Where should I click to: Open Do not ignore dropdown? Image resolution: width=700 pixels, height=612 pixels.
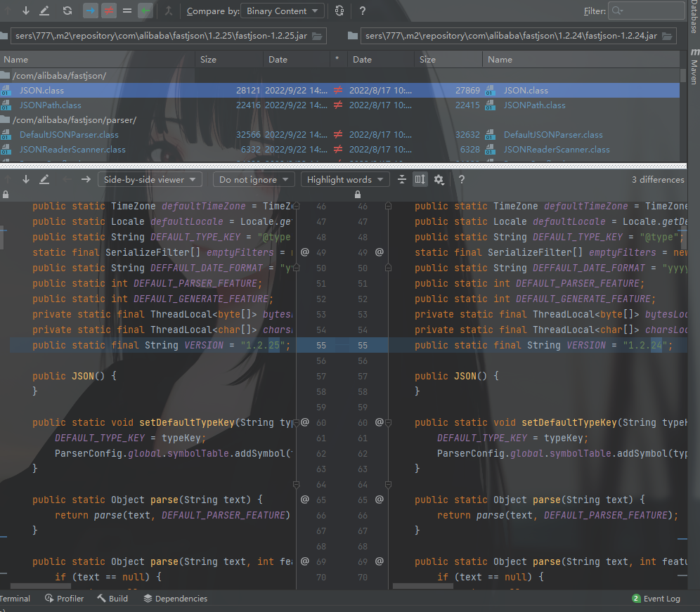pos(254,179)
